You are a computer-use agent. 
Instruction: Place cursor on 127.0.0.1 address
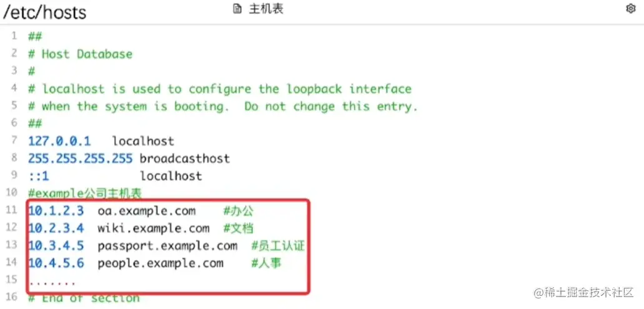[x=59, y=141]
